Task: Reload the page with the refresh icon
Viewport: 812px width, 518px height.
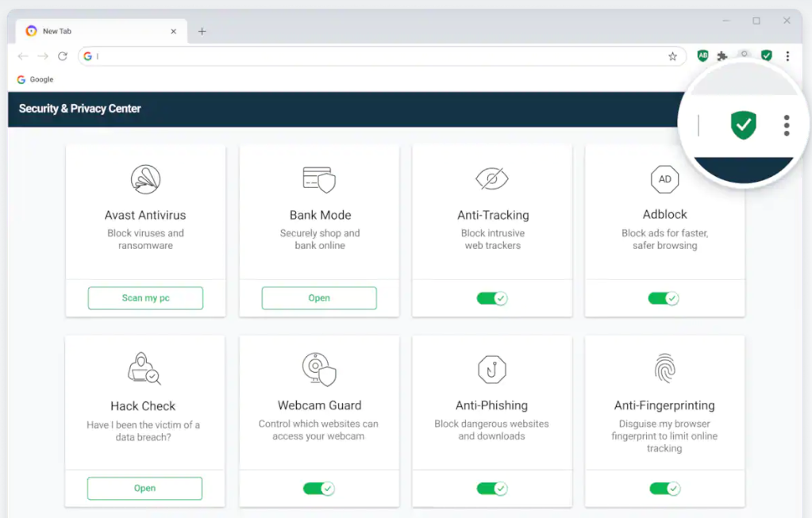Action: pyautogui.click(x=63, y=56)
